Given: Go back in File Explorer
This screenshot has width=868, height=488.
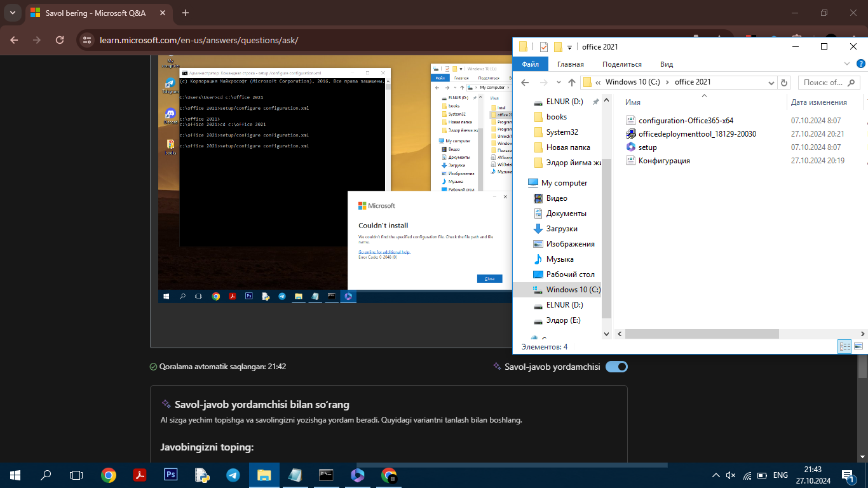Looking at the screenshot, I should 525,82.
